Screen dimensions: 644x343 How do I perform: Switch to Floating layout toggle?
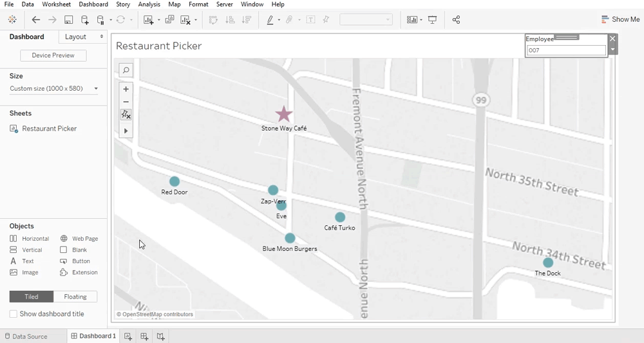tap(75, 297)
